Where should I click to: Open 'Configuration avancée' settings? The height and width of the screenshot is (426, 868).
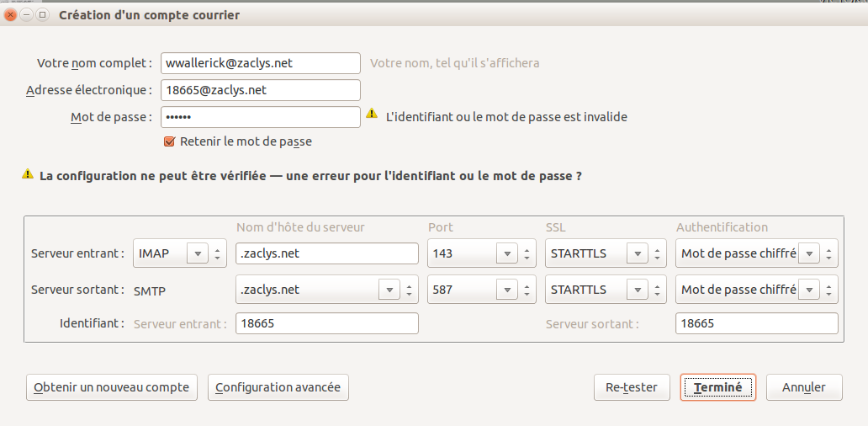(x=278, y=387)
